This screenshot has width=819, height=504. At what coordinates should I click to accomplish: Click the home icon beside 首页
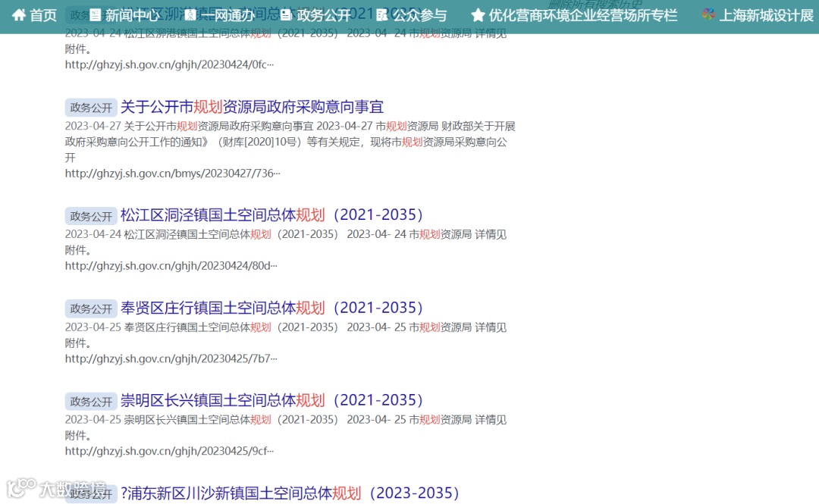(x=19, y=15)
